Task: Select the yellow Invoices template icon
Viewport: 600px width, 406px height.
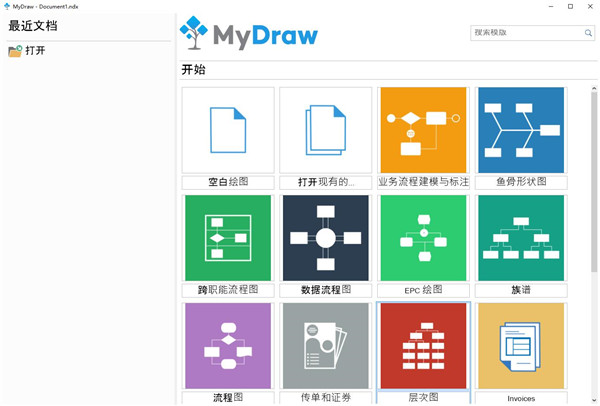Action: tap(521, 346)
